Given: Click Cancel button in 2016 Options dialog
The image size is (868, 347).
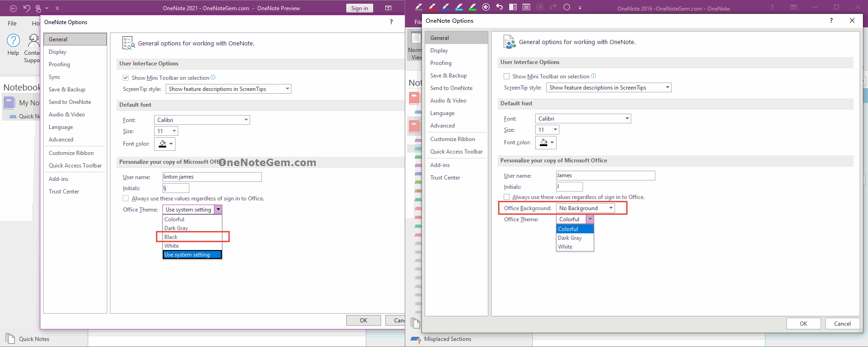Looking at the screenshot, I should [x=842, y=324].
